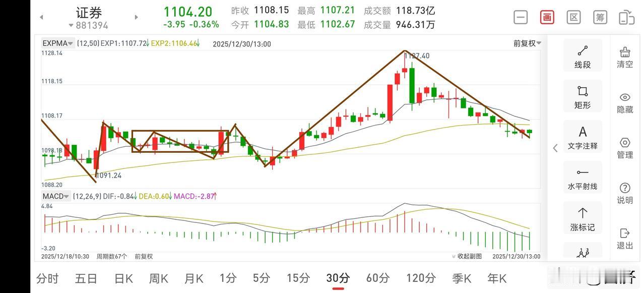Switch to the 日K daily chart tab
The image size is (644, 293).
pyautogui.click(x=123, y=278)
